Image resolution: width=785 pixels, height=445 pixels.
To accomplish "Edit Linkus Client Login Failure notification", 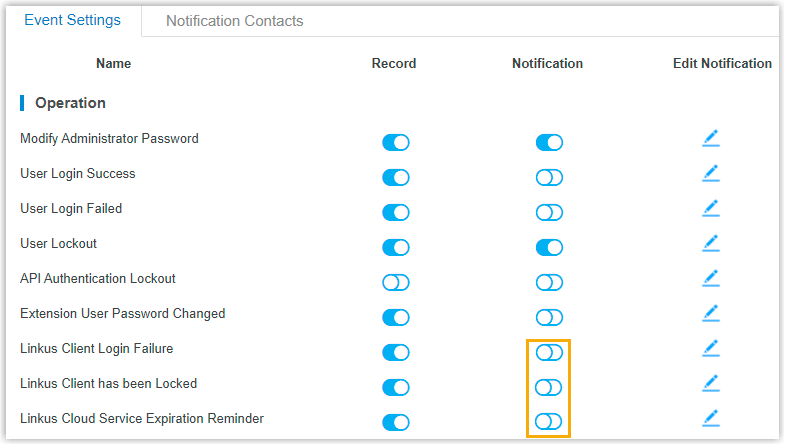I will (710, 349).
